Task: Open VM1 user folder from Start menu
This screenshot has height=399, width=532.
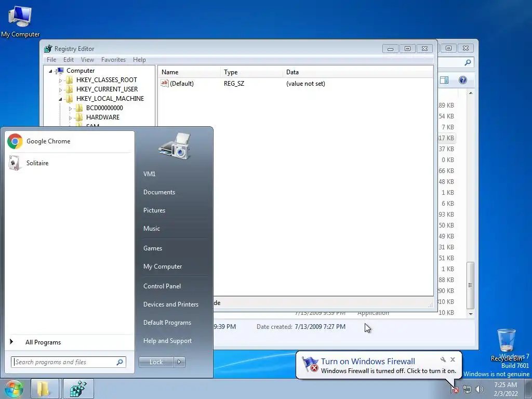Action: (x=149, y=174)
